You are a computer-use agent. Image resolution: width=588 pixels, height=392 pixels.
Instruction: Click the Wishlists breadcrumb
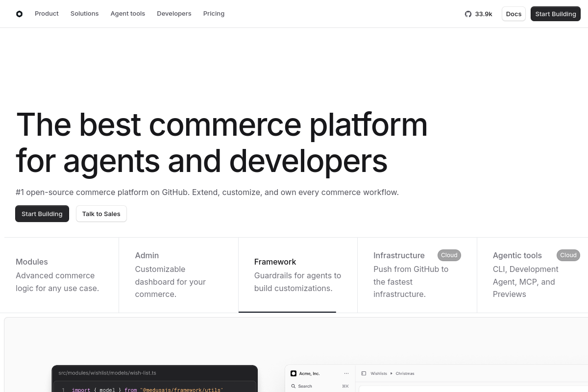point(379,373)
